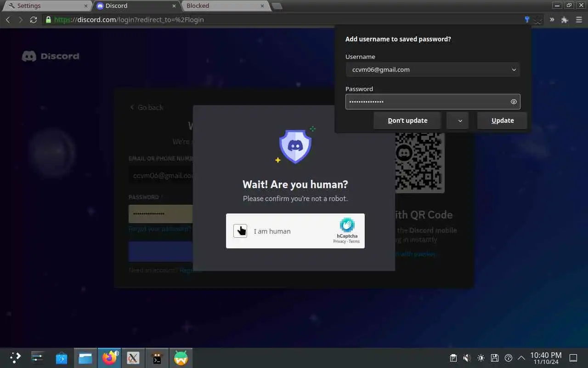This screenshot has height=368, width=588.
Task: Click the discord.com URL in address bar
Action: point(129,20)
